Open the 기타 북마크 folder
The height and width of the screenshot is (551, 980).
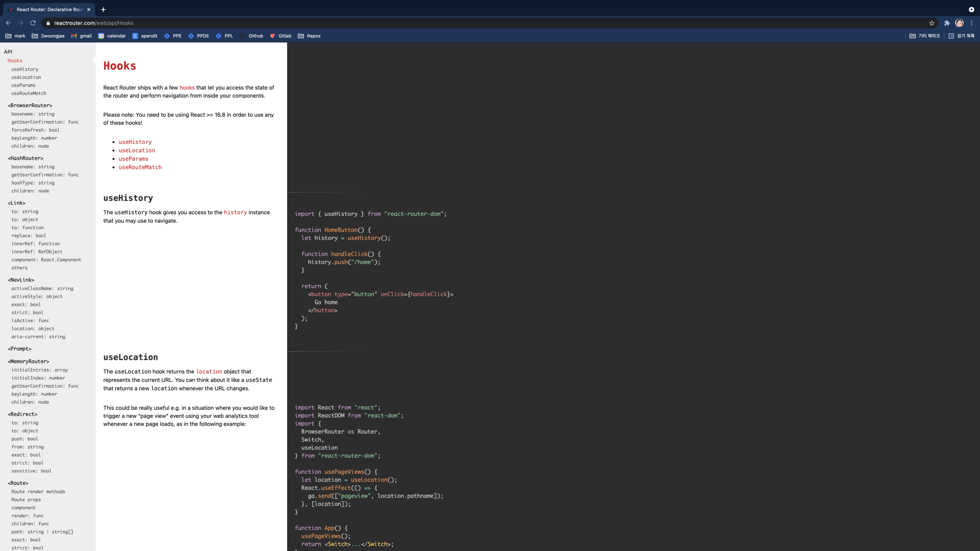point(924,36)
